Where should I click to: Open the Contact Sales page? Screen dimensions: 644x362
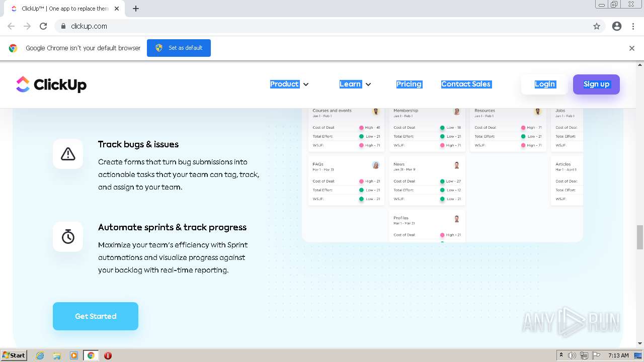[x=466, y=84]
